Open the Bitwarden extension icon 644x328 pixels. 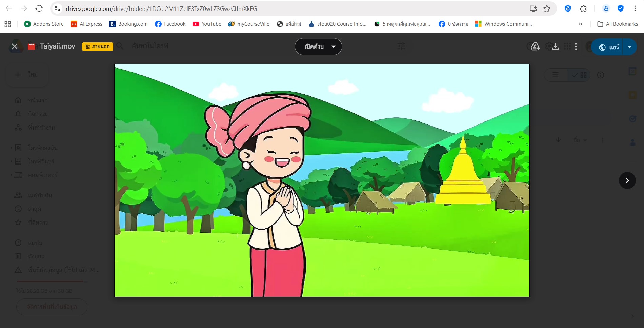(568, 9)
